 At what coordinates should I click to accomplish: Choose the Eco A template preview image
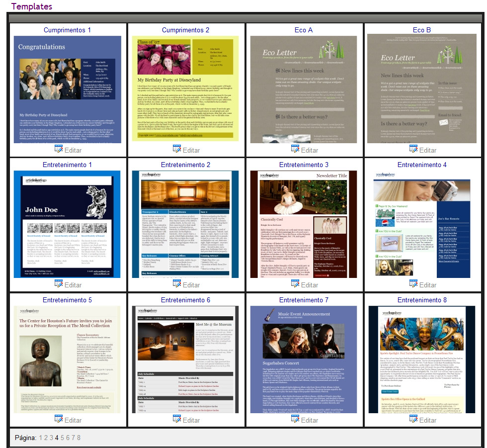tap(304, 90)
